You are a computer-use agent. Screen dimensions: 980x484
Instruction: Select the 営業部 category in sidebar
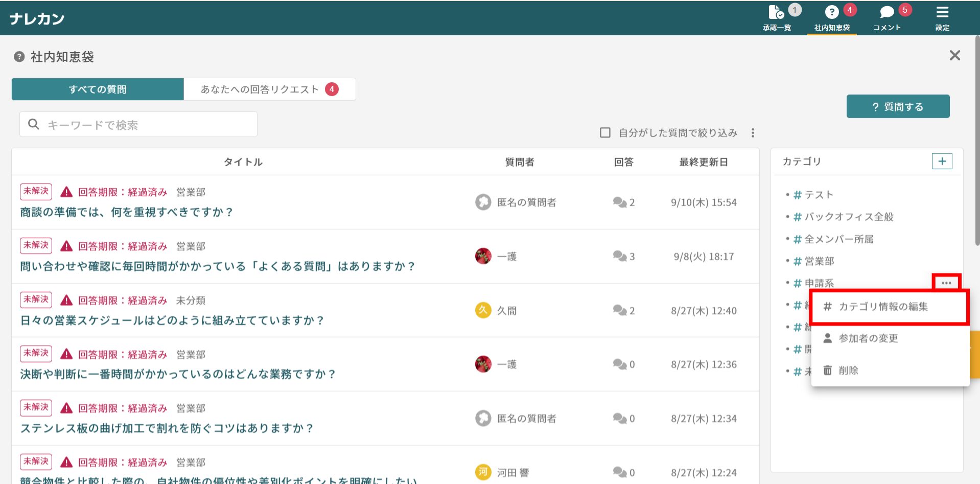tap(813, 261)
